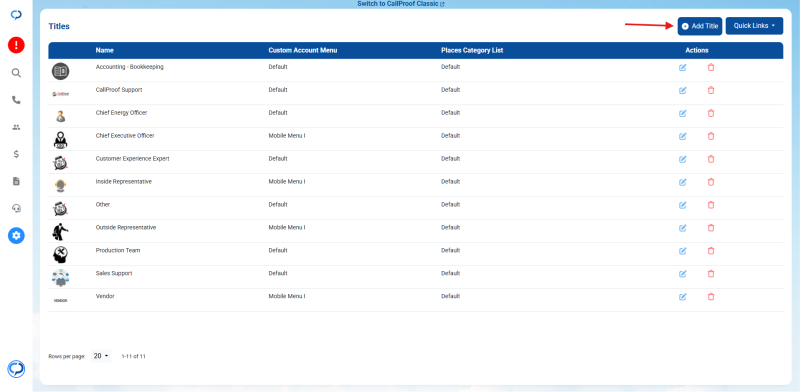Edit the Chief Executive Officer title

[683, 136]
